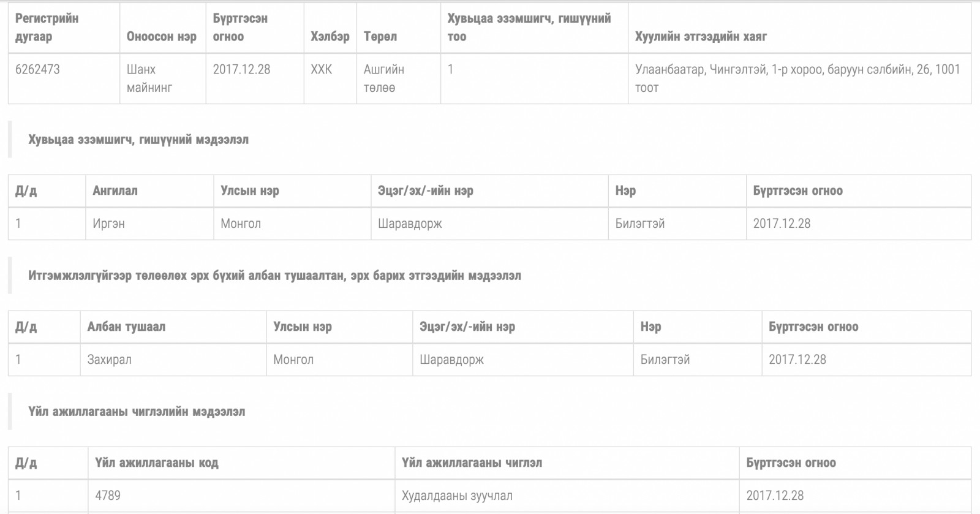Click type cell Ашгийн төлөө
The height and width of the screenshot is (514, 980).
tap(383, 78)
